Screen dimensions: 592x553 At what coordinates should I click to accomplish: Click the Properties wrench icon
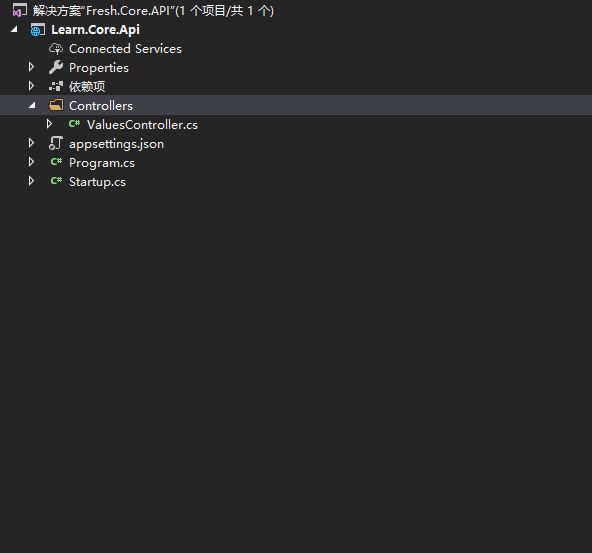56,68
